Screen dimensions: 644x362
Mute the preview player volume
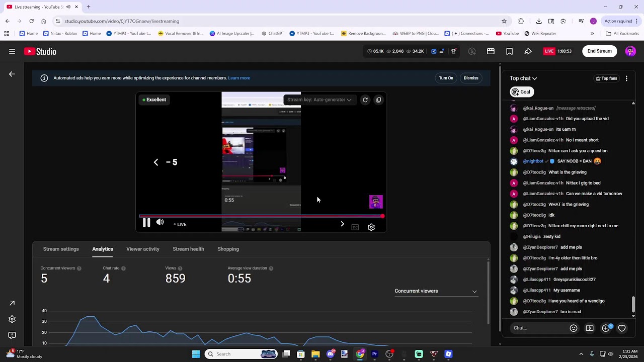(x=160, y=222)
